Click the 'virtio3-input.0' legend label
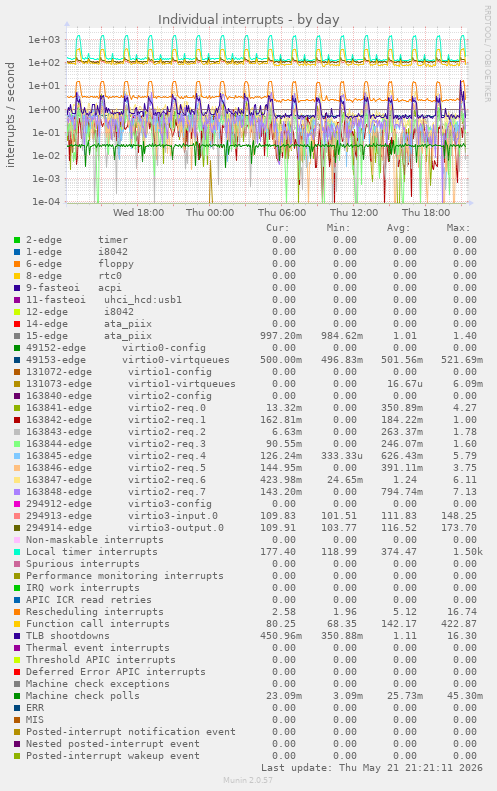497x791 pixels. (173, 516)
